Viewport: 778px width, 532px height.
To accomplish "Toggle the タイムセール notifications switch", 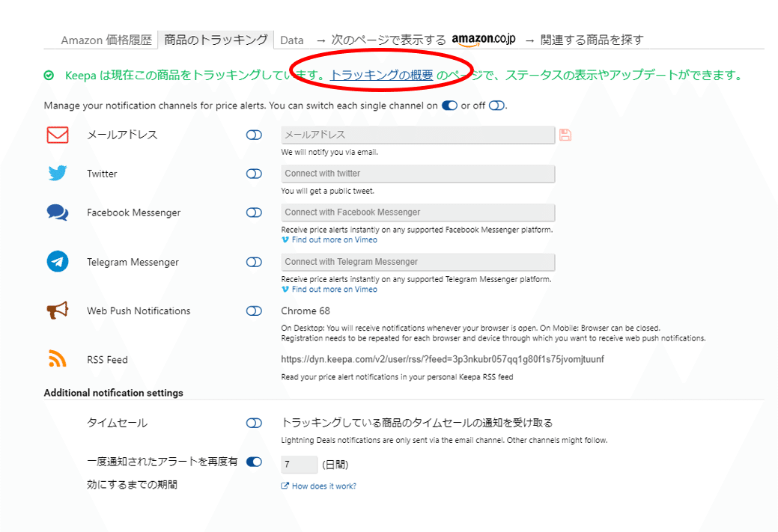I will coord(254,423).
